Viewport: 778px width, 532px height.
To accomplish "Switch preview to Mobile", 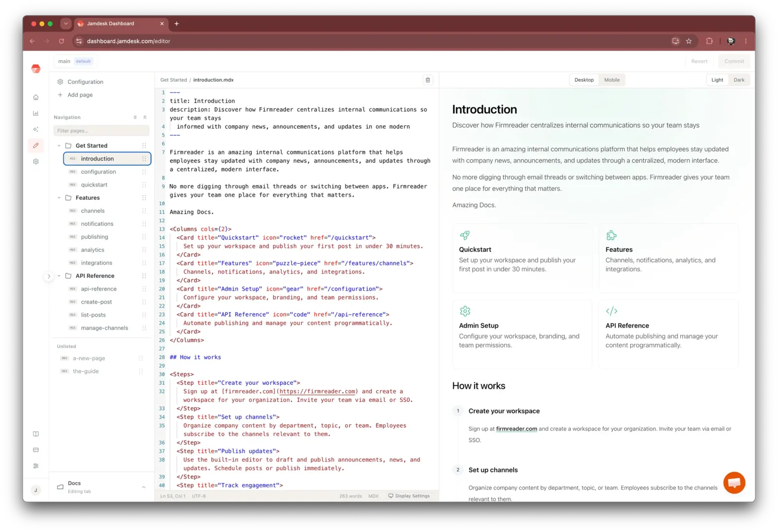I will 612,80.
